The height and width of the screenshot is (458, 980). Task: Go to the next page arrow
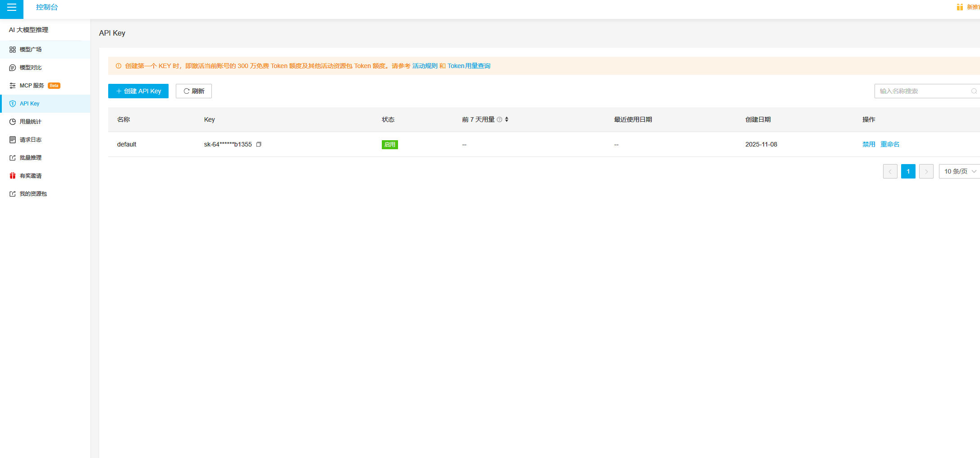(x=926, y=171)
